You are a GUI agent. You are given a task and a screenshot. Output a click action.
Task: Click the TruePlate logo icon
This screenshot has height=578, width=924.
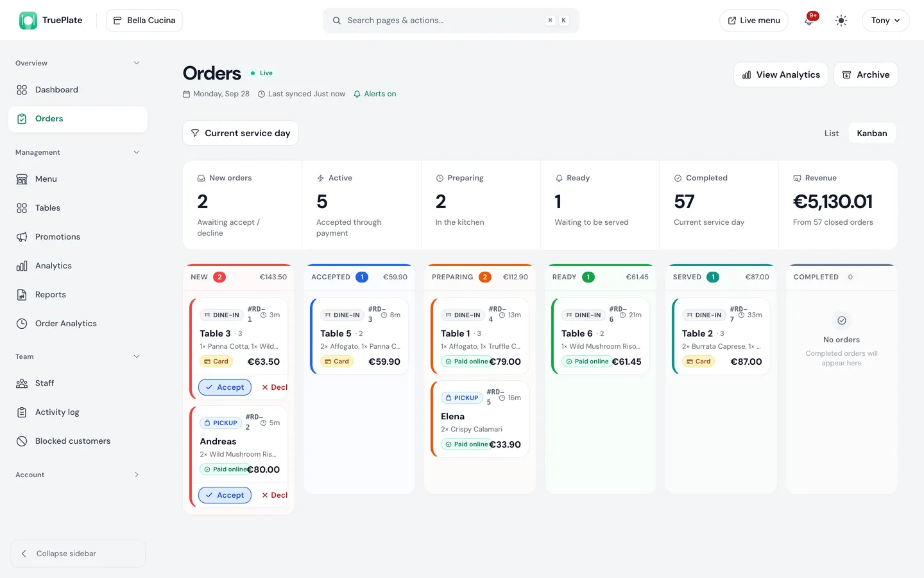tap(28, 21)
